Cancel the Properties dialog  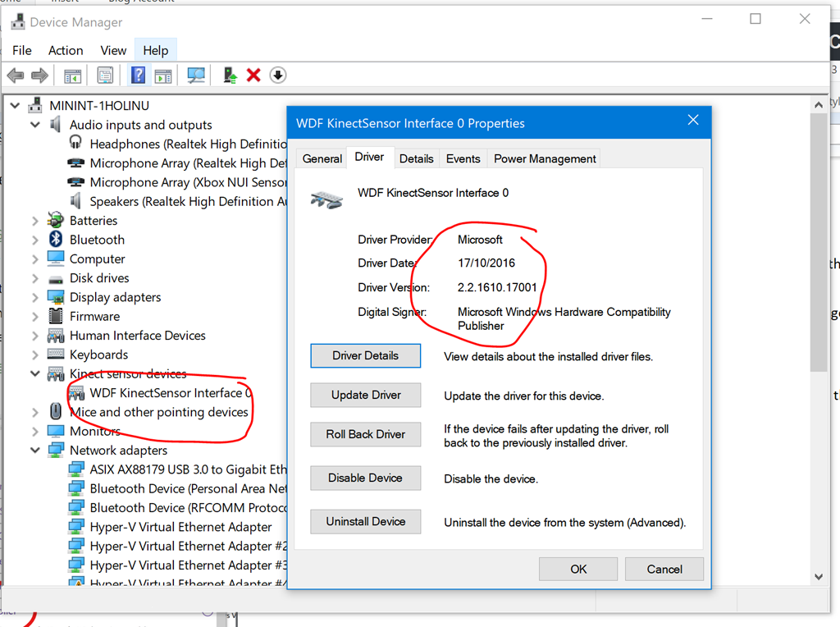[x=664, y=569]
